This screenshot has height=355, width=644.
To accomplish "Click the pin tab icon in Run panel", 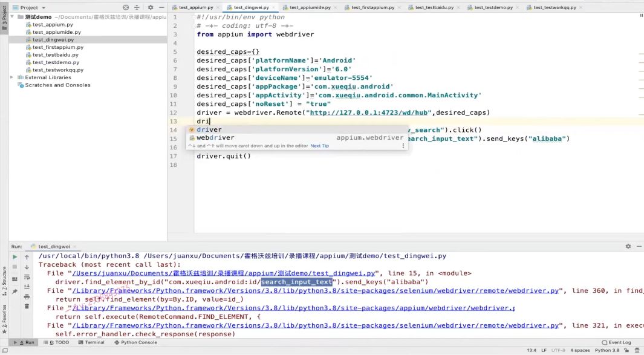I will coord(15,291).
